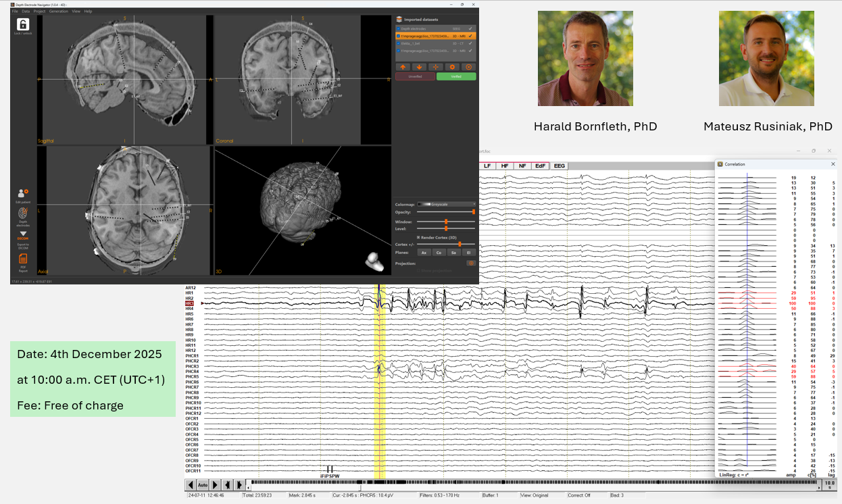This screenshot has width=842, height=504.
Task: Toggle the Render Cortex (3D) checkbox
Action: tap(419, 238)
